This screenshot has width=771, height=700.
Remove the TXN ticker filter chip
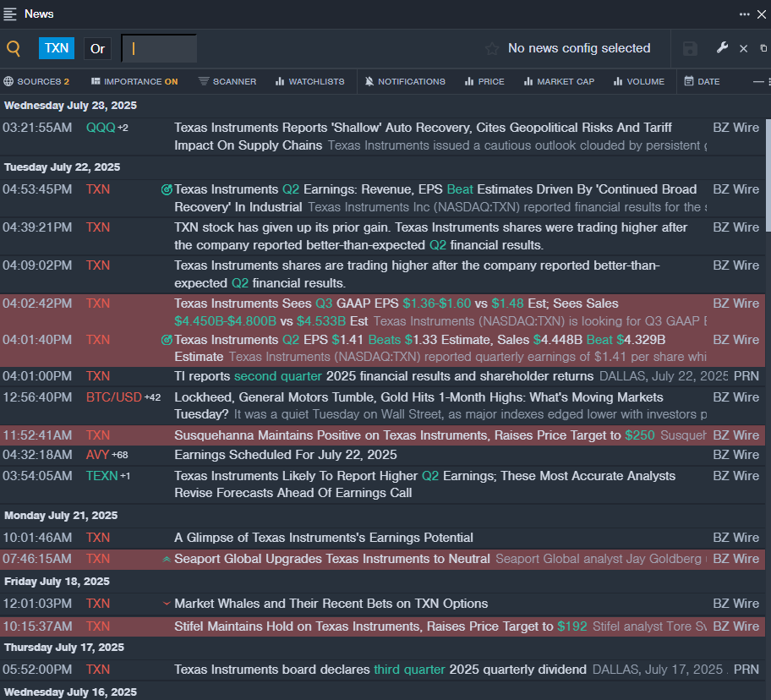click(57, 48)
